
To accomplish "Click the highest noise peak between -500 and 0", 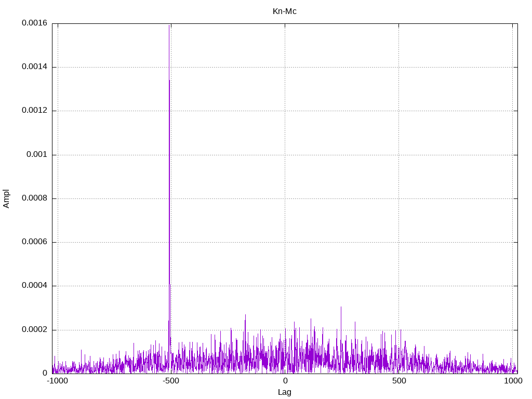I will (x=245, y=315).
